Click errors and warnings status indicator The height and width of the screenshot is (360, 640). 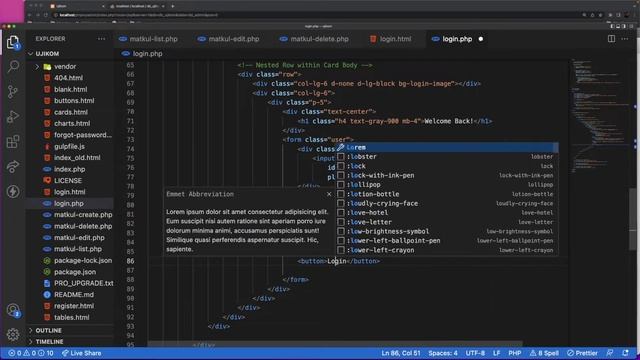tap(31, 353)
